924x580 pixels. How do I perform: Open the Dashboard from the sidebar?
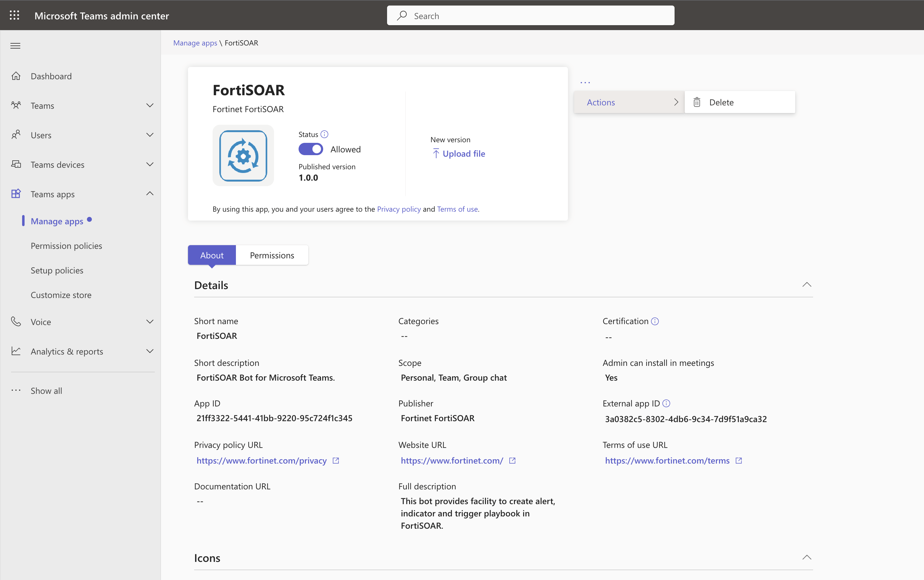(x=51, y=76)
